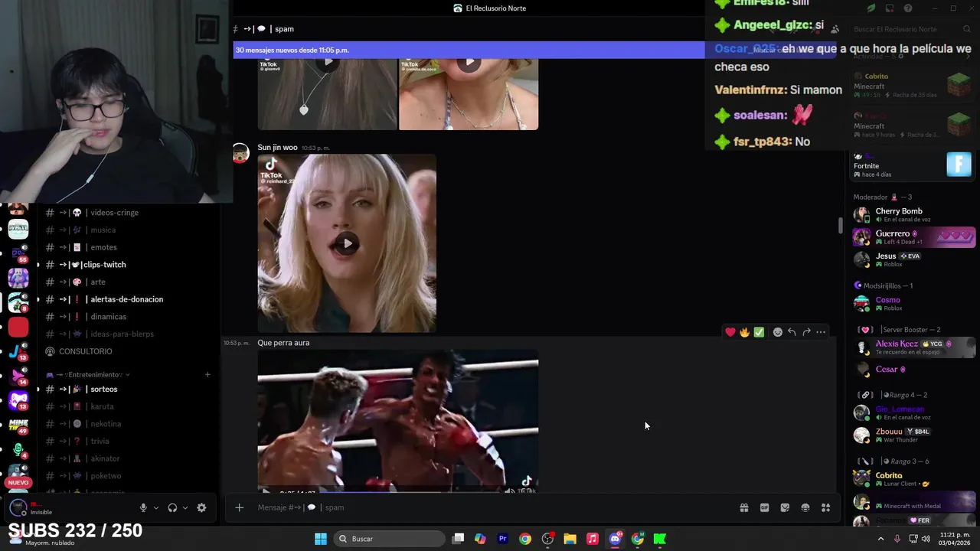
Task: Open the sticker picker
Action: pyautogui.click(x=785, y=507)
